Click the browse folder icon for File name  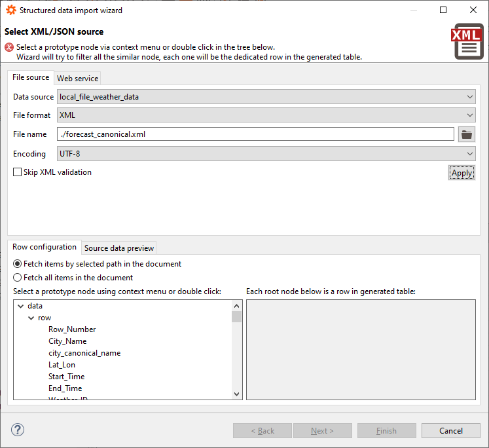[466, 134]
